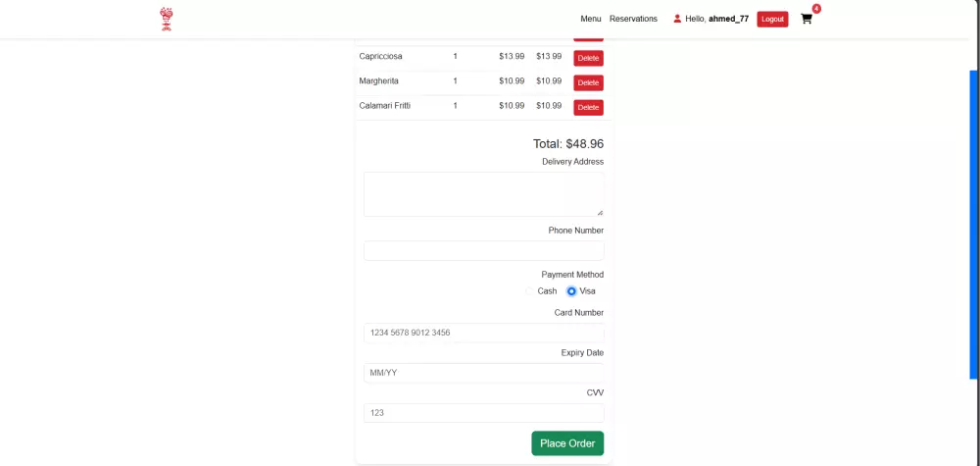980x466 pixels.
Task: Place the order
Action: [x=567, y=443]
